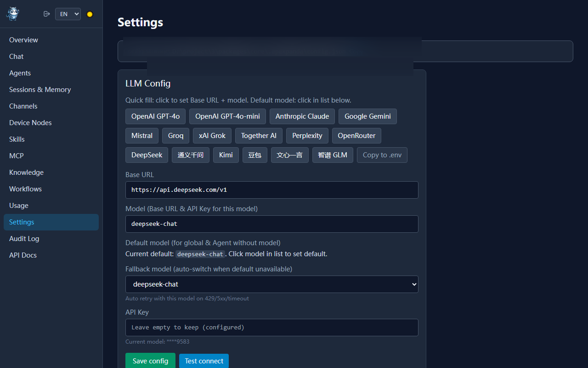Select Google Gemini quick fill
The height and width of the screenshot is (368, 588).
point(367,116)
